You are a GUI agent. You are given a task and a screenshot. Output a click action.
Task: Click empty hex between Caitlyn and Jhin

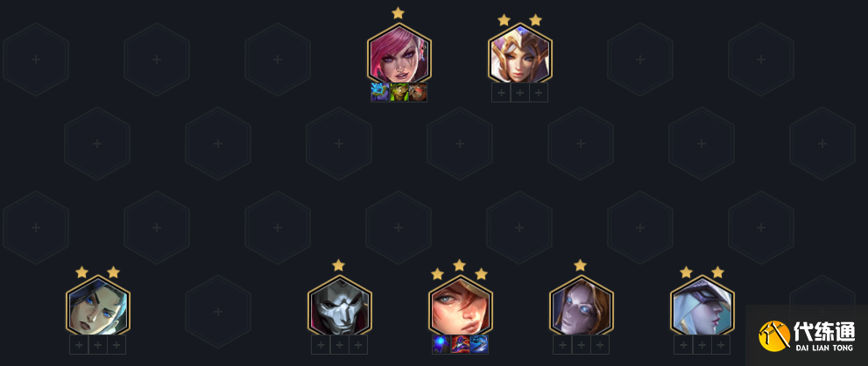tap(218, 312)
